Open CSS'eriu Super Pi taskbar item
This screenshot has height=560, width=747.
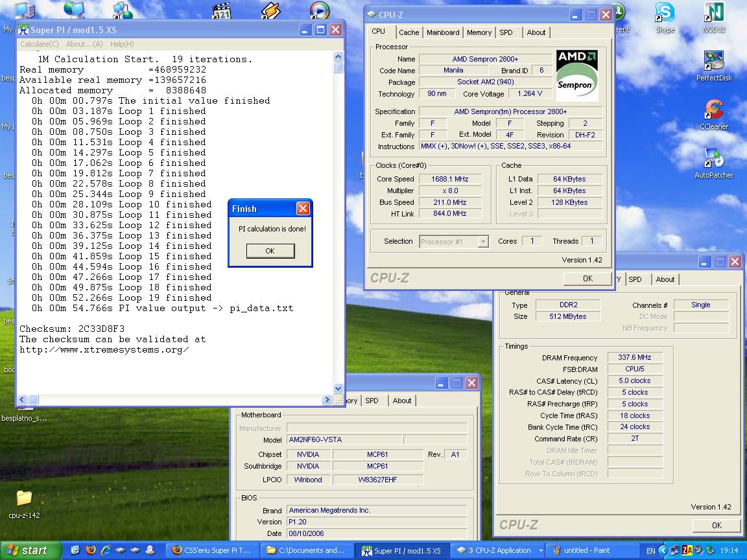click(213, 550)
